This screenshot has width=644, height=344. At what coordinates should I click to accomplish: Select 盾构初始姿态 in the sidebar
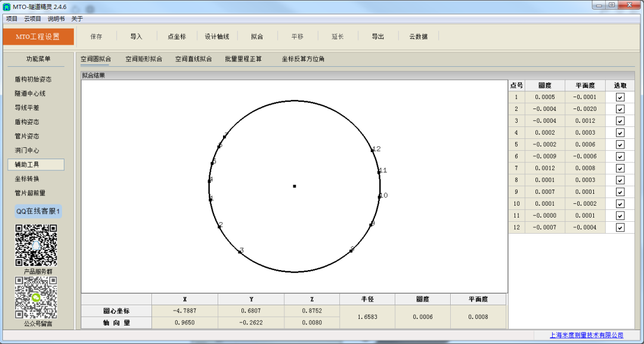tap(33, 79)
